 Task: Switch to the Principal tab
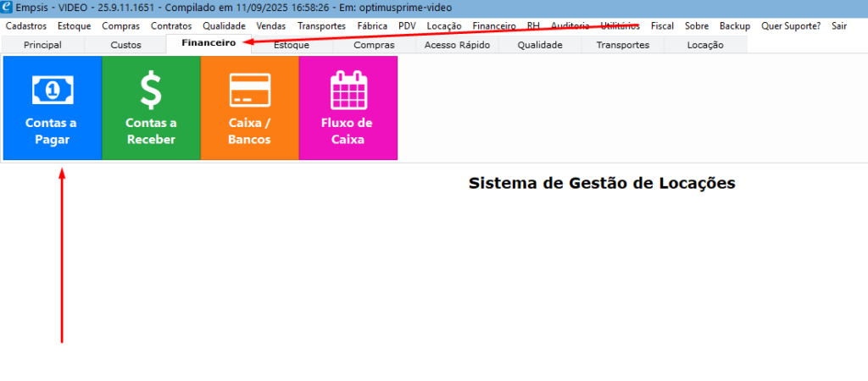(42, 45)
